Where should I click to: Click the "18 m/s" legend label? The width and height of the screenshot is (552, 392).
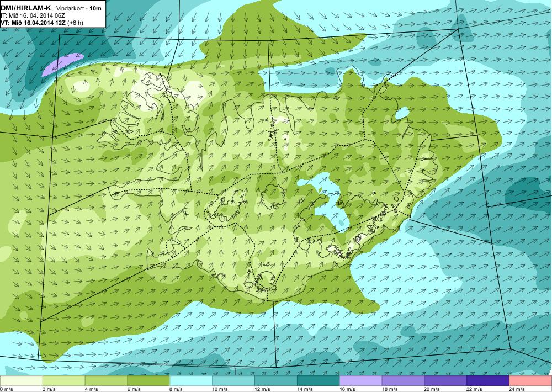(x=390, y=389)
